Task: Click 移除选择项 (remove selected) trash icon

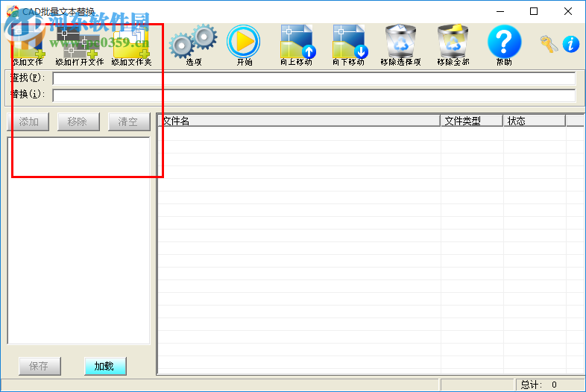Action: tap(400, 45)
